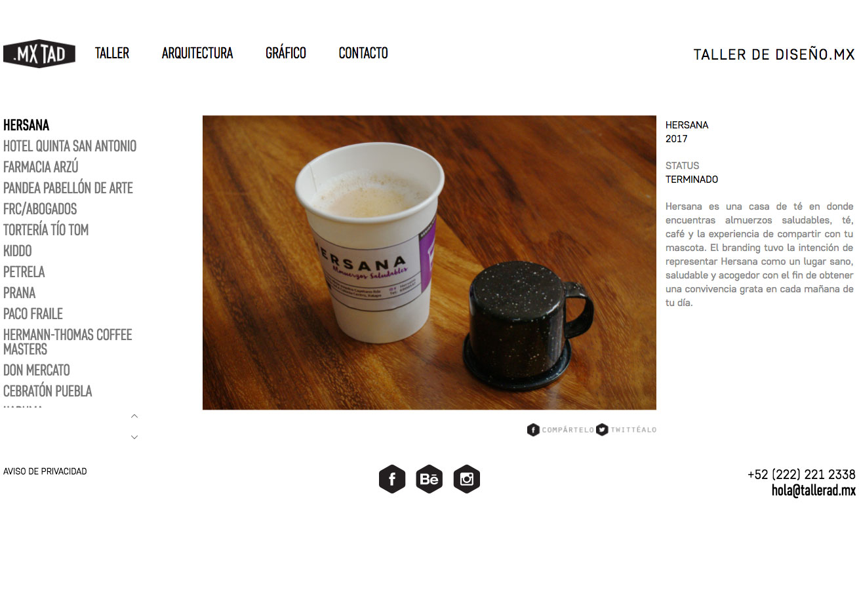Open the Taller menu item
859x616 pixels.
(x=112, y=53)
